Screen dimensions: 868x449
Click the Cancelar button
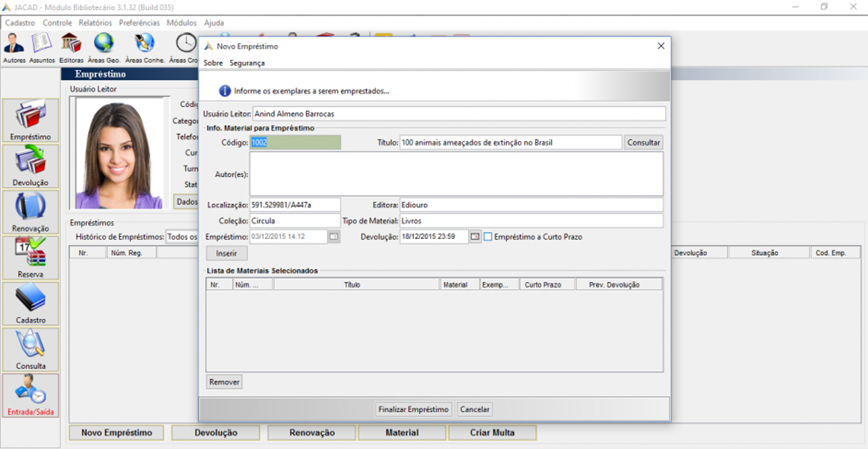(475, 409)
